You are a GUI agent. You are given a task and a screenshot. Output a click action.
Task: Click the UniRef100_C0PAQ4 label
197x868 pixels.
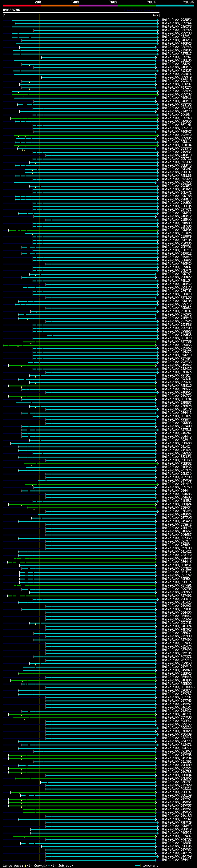pos(177,775)
